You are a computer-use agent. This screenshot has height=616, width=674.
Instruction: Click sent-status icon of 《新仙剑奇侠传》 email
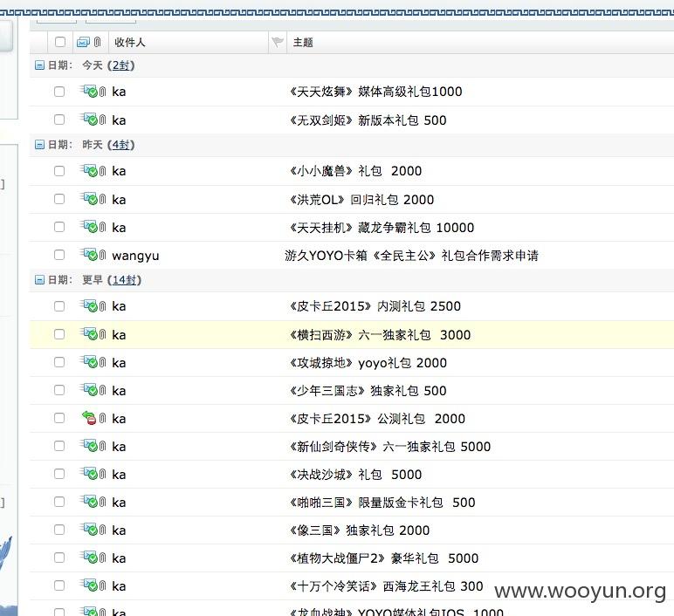90,446
